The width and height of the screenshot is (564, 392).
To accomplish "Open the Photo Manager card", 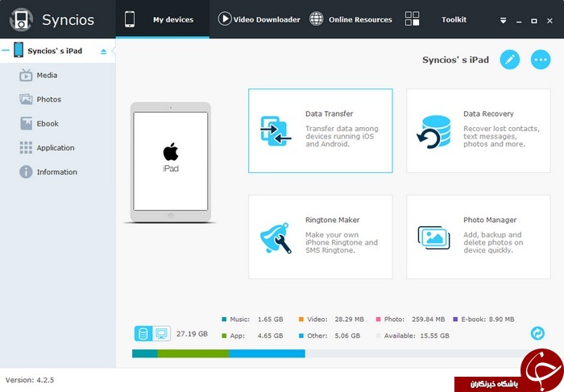I will click(479, 237).
